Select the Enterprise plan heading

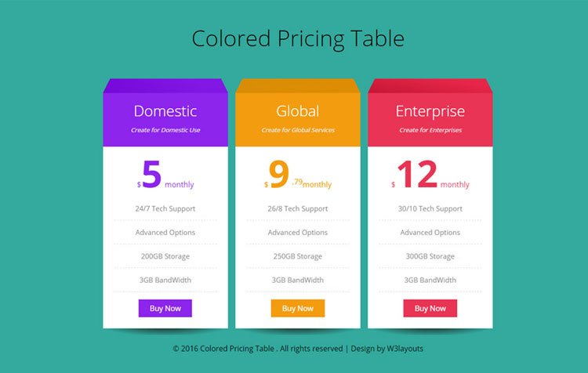pyautogui.click(x=430, y=112)
